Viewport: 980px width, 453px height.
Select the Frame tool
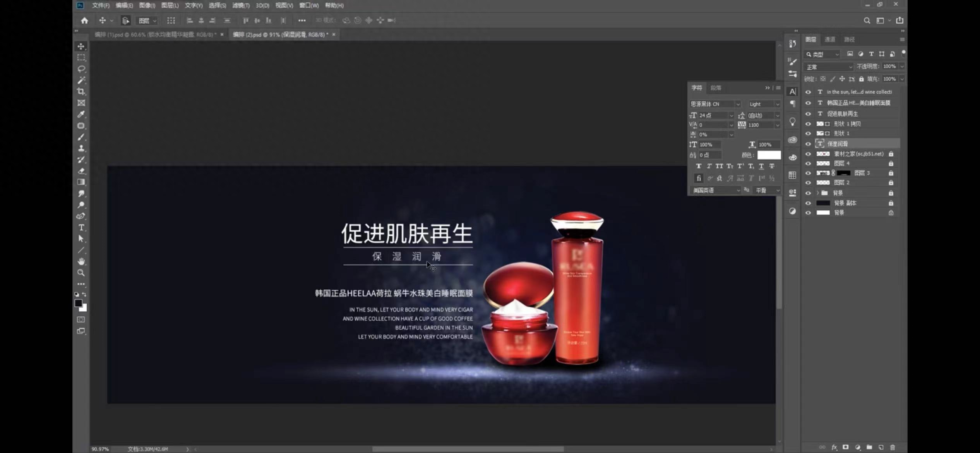point(81,103)
